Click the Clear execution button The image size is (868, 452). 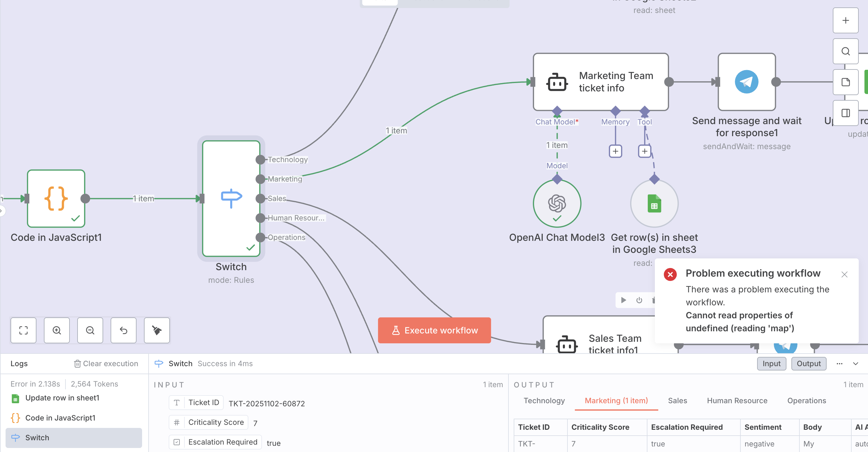106,363
